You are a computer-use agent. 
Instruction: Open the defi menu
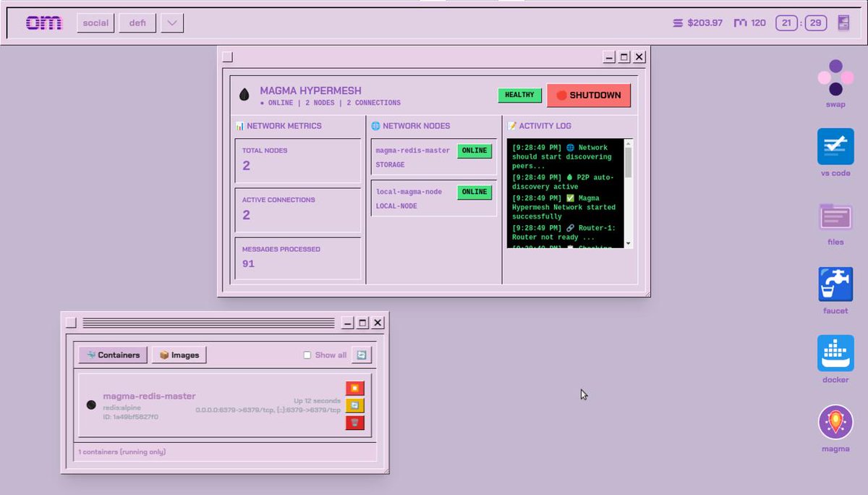[137, 23]
